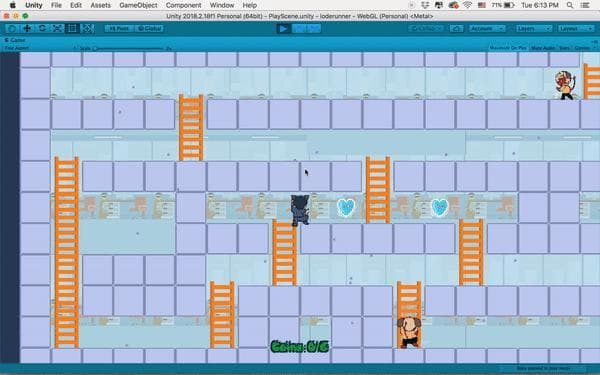Toggle the Global/Local handle rotation
Screen dimensions: 600x375
(x=150, y=29)
